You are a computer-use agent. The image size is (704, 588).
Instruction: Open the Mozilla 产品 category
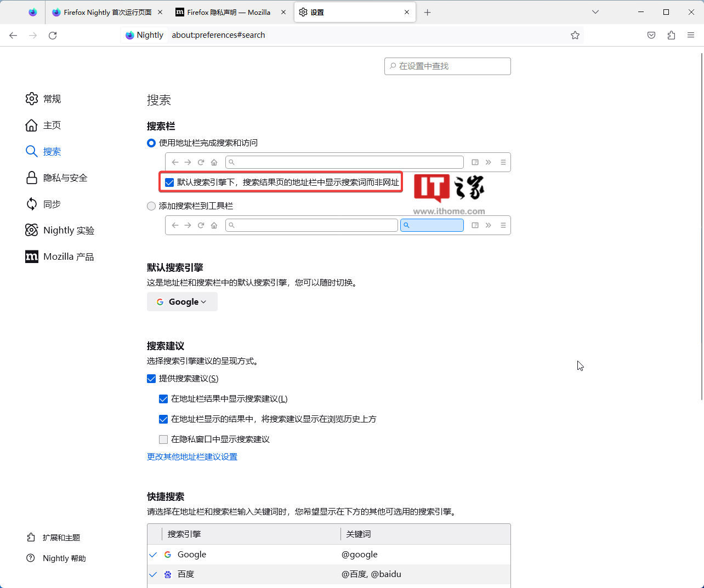[60, 256]
